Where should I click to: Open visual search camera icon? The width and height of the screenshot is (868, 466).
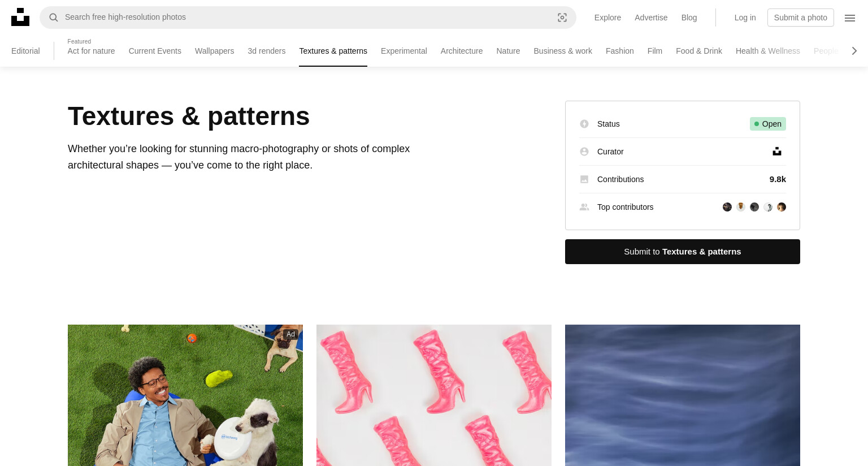562,18
